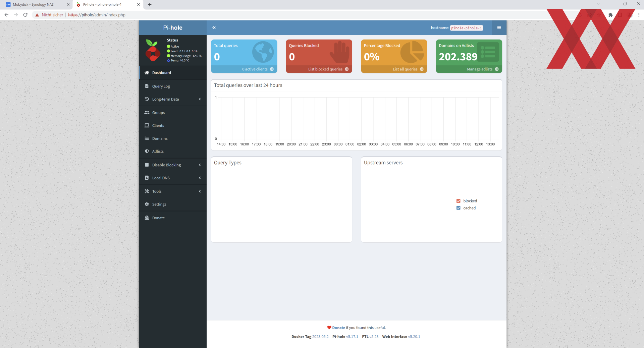Click the Clients laptop icon

tap(147, 125)
